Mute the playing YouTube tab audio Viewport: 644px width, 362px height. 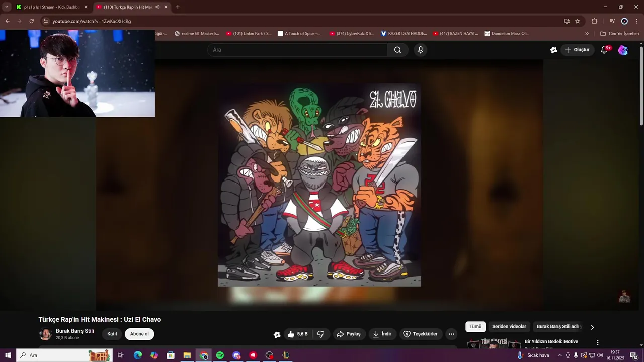[157, 7]
